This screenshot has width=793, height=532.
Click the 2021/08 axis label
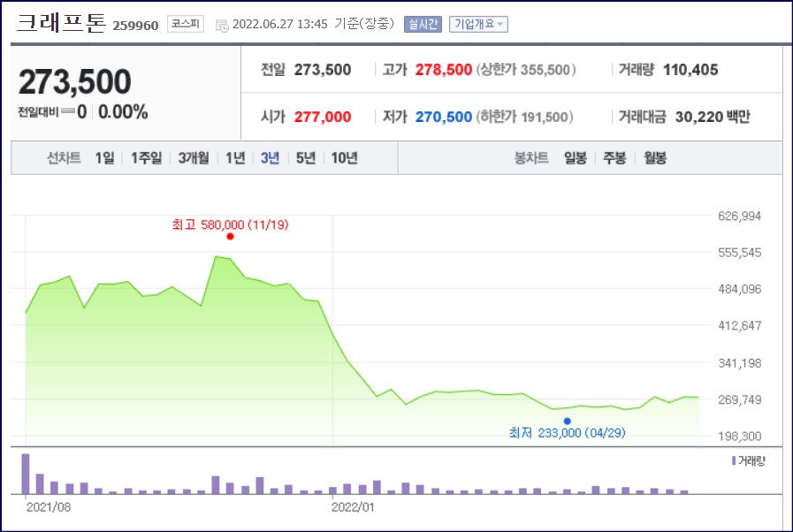tap(49, 507)
